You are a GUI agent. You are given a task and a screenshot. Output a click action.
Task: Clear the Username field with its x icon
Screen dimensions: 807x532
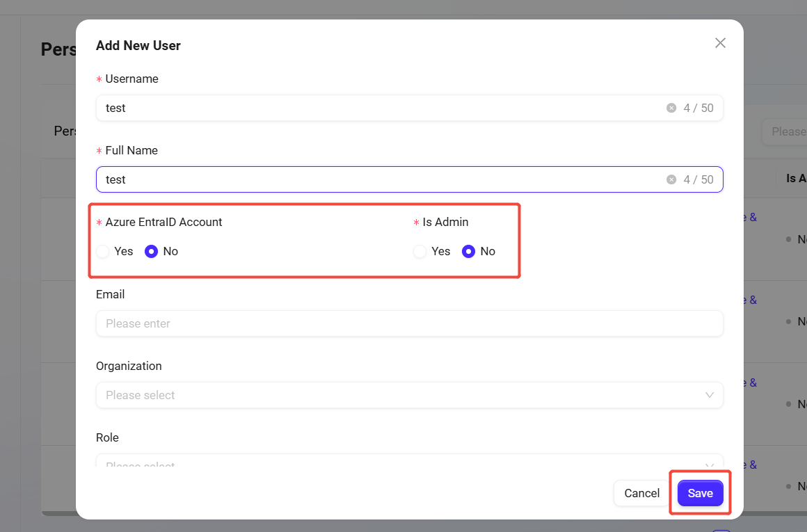click(671, 108)
